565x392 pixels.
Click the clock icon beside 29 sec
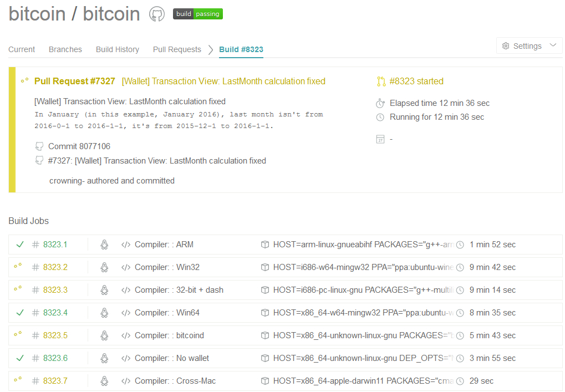pyautogui.click(x=460, y=381)
